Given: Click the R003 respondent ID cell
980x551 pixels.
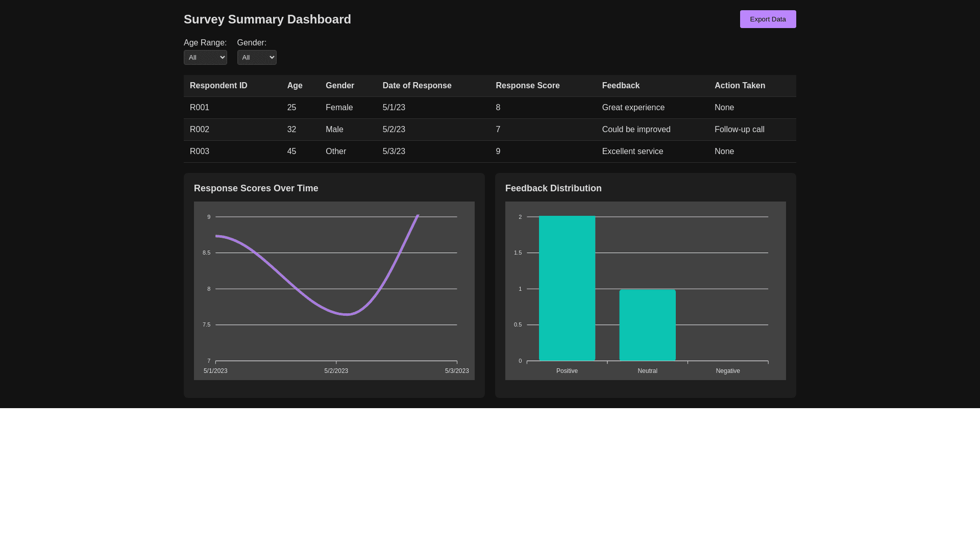Looking at the screenshot, I should pyautogui.click(x=200, y=152).
